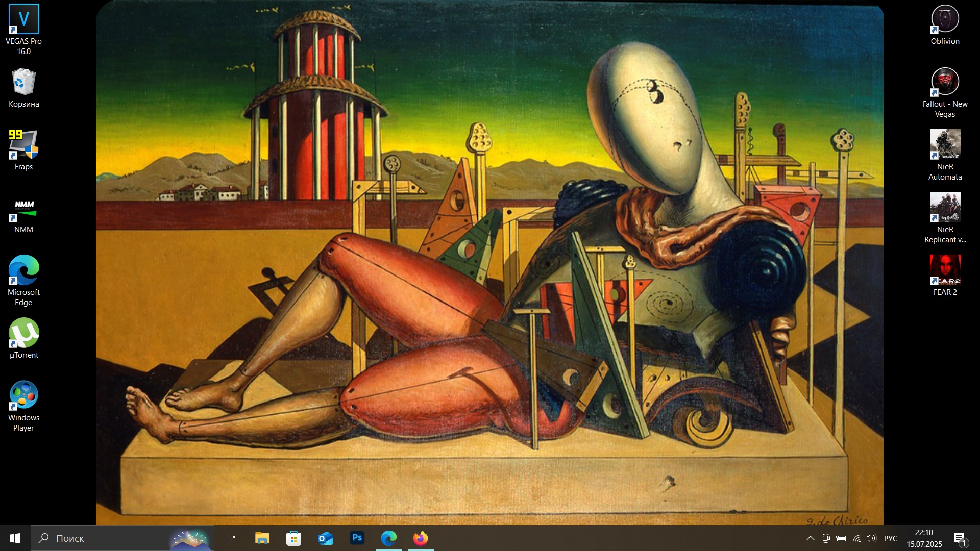
Task: Switch the РУС input language indicator
Action: coord(891,538)
